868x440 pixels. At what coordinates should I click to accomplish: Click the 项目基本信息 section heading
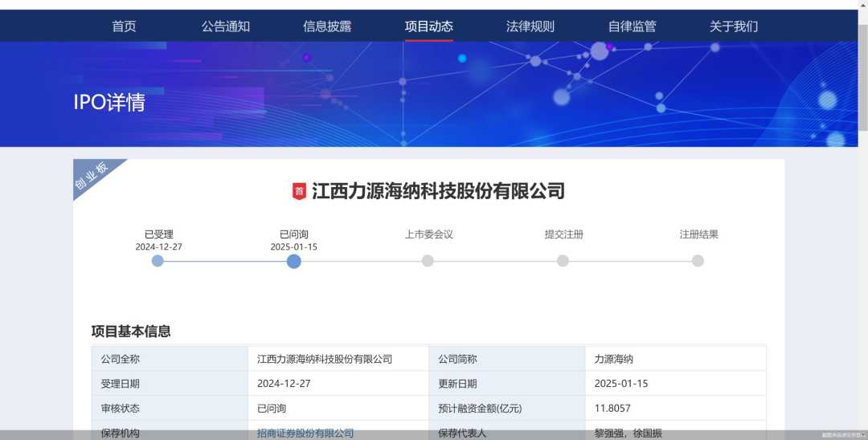point(131,331)
